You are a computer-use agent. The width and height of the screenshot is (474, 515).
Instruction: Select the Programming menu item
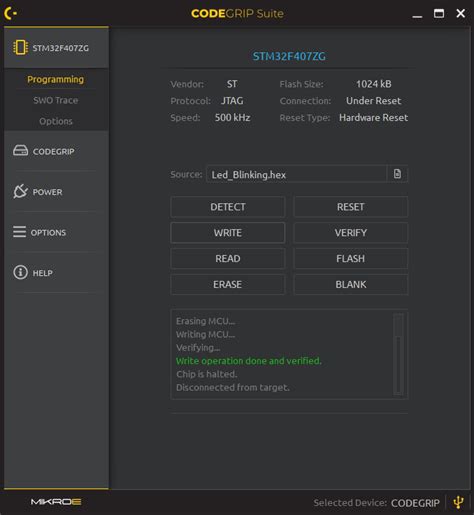(x=56, y=79)
